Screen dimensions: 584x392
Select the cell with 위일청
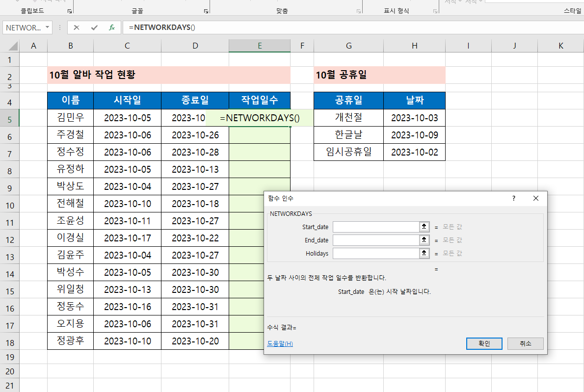pos(70,289)
